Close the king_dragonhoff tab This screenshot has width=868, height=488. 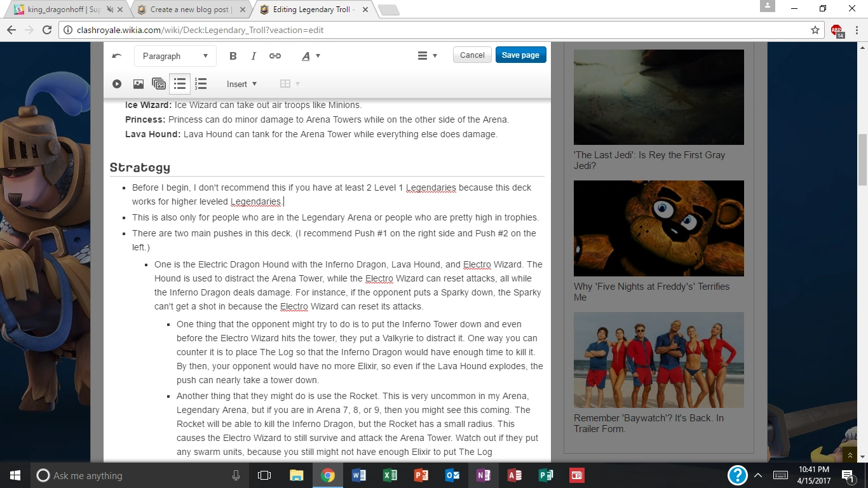[120, 10]
